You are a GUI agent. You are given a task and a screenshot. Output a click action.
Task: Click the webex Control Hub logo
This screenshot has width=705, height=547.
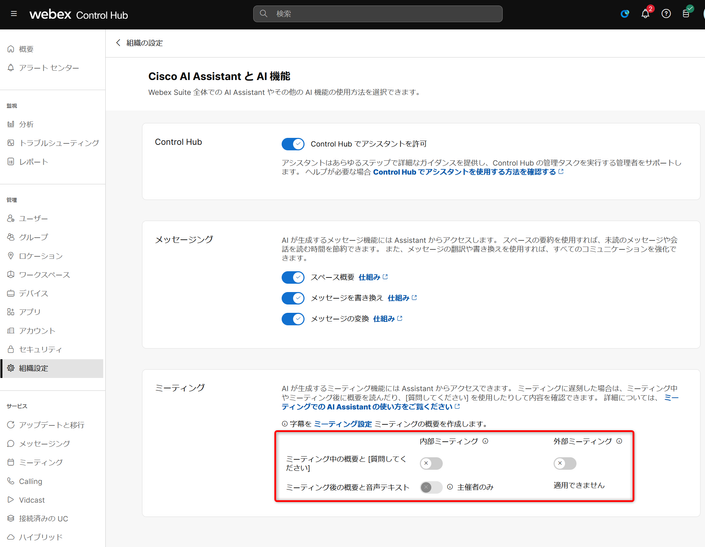(79, 14)
